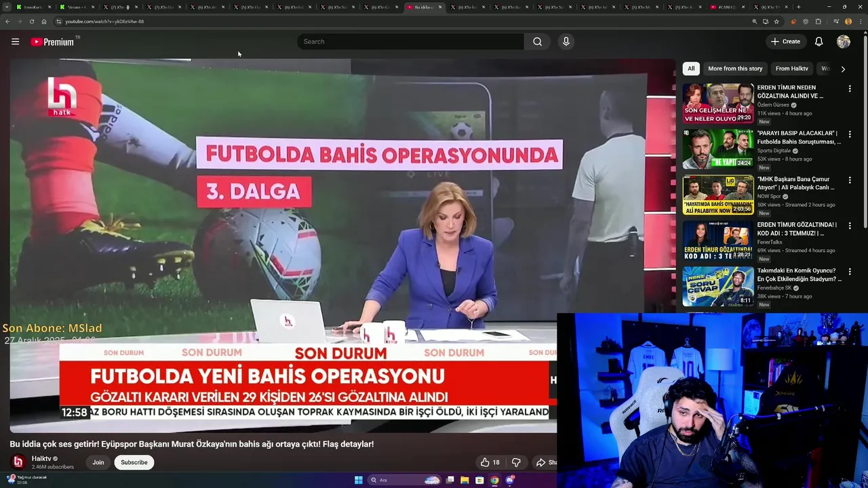This screenshot has width=868, height=488.
Task: Click the Create button
Action: click(785, 41)
